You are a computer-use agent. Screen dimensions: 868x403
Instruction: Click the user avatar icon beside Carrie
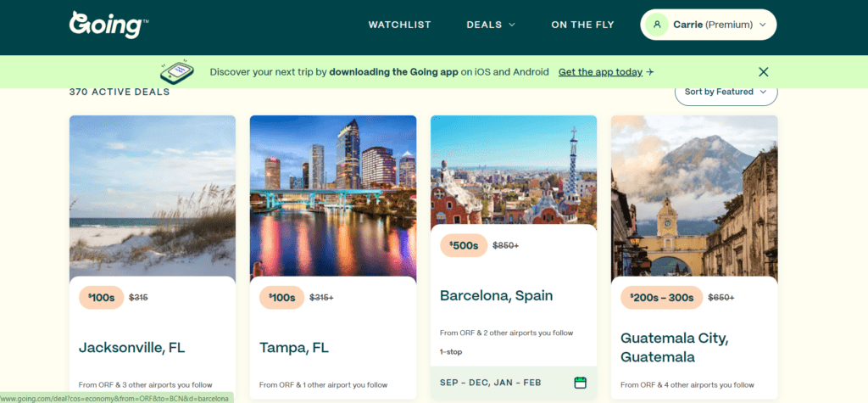(657, 25)
